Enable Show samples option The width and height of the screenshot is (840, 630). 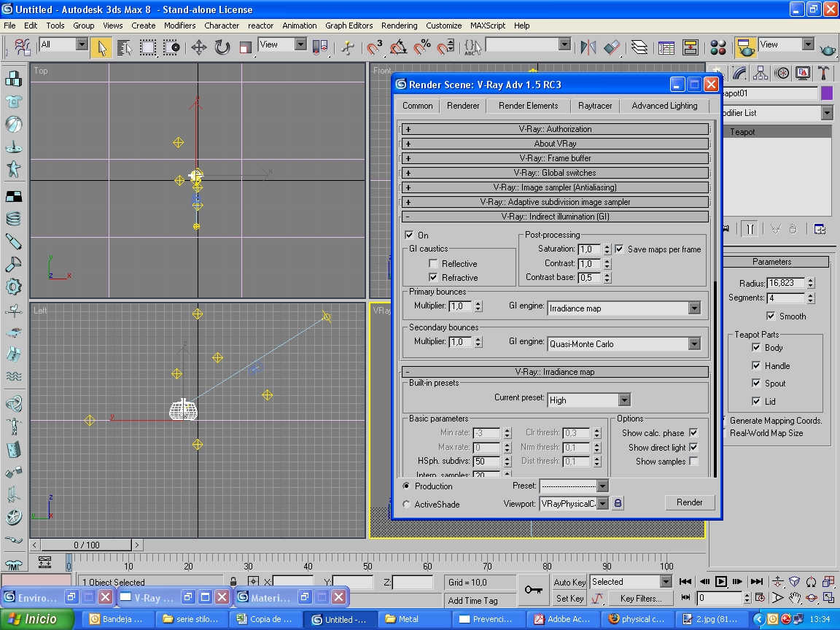[693, 462]
